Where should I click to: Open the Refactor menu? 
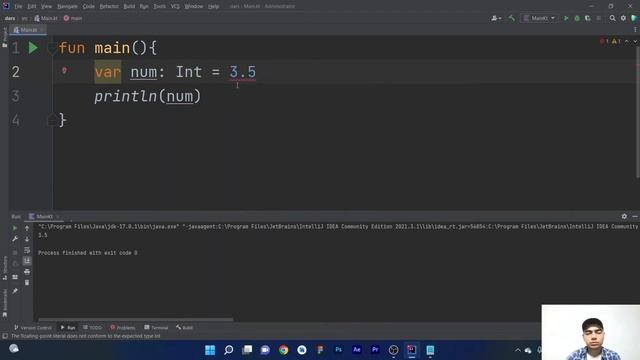pyautogui.click(x=109, y=7)
